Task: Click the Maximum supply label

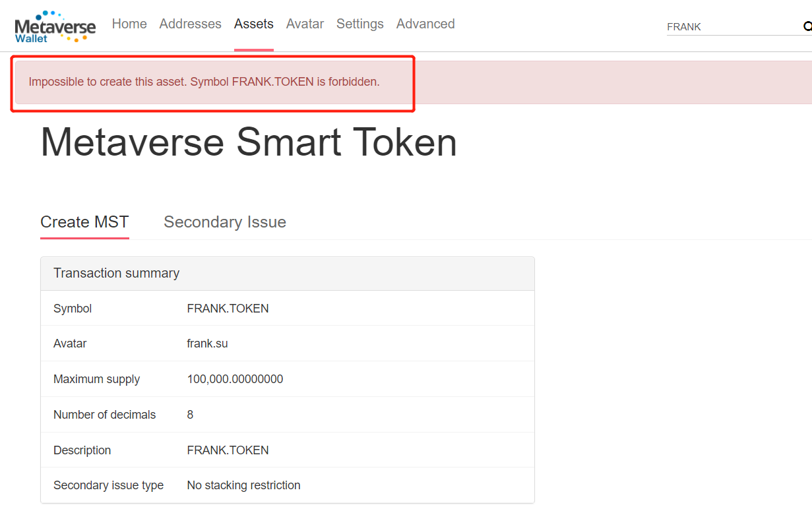Action: pyautogui.click(x=97, y=379)
